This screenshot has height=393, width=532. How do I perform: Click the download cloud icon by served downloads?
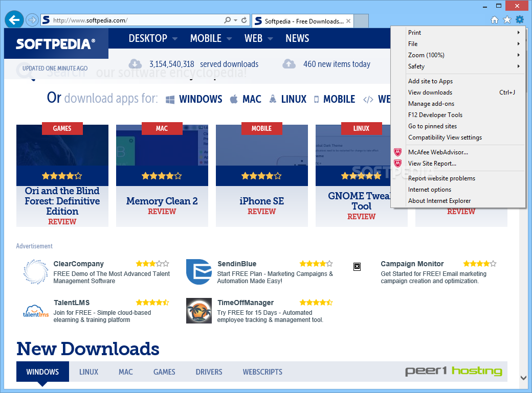[x=135, y=64]
